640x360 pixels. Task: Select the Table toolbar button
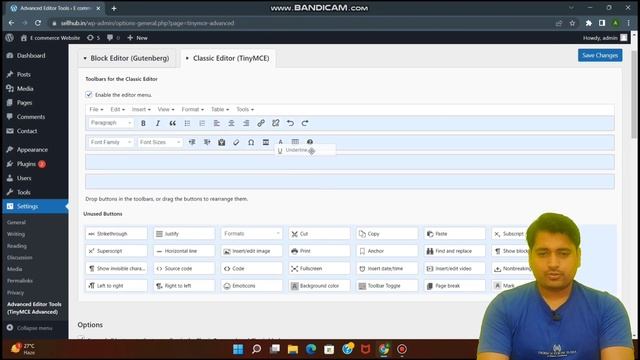(x=295, y=142)
